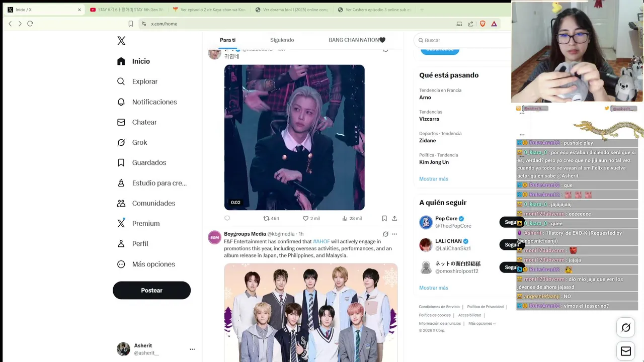This screenshot has height=362, width=644.
Task: Click the Buscar search field
Action: (462, 40)
